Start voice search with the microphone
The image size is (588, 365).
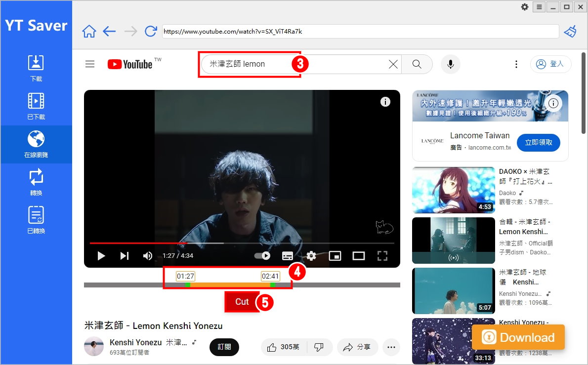point(450,64)
